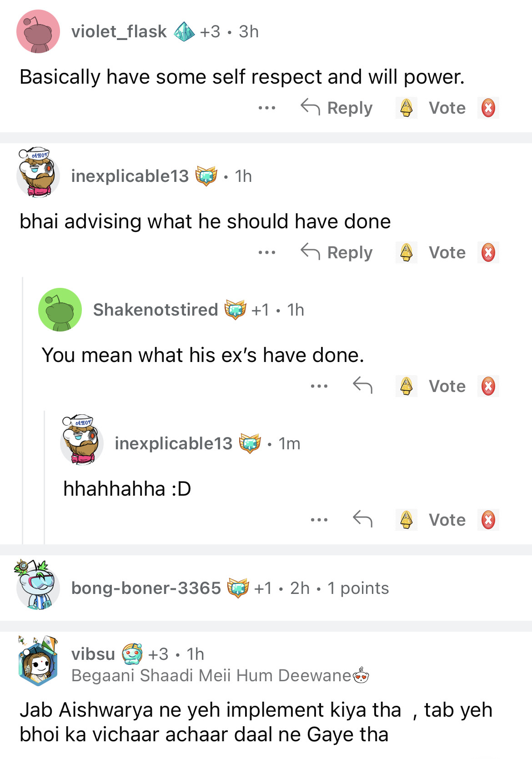Downvote violet_flask's comment
Screen dimensions: 532x759
(x=488, y=108)
